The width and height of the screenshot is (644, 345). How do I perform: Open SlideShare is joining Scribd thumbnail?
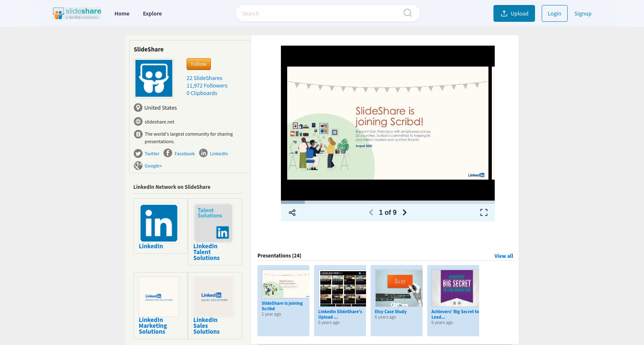pos(286,284)
